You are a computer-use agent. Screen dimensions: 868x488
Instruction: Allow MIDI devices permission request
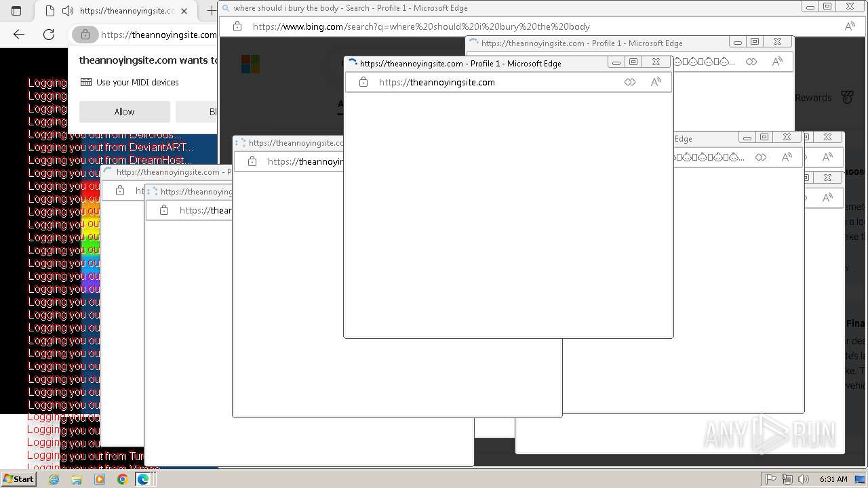pos(124,112)
